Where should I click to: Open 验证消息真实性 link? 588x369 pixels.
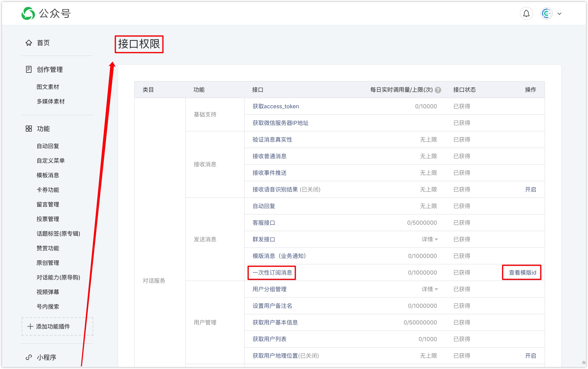(272, 140)
